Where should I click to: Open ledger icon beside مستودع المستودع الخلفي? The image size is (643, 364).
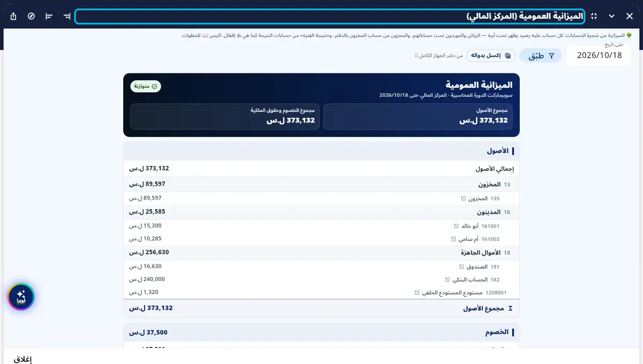click(x=417, y=293)
